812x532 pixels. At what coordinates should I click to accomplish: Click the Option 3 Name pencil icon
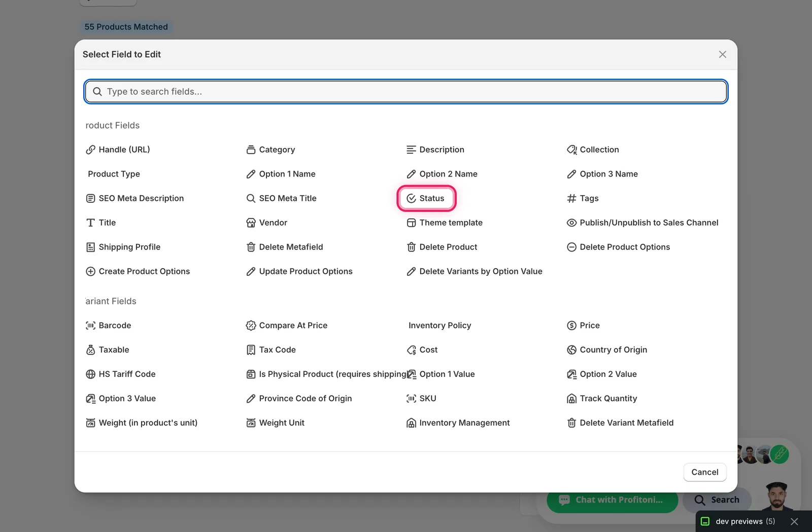point(571,174)
